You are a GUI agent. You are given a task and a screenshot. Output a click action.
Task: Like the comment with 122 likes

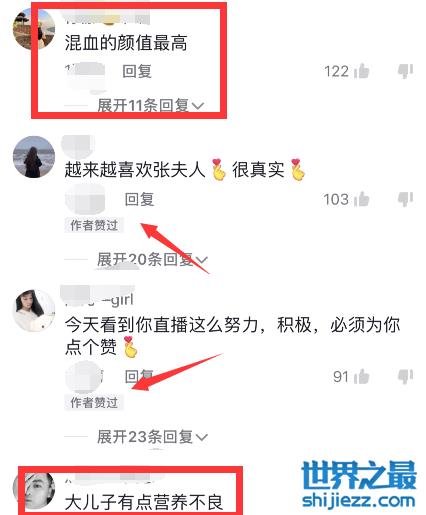point(361,71)
